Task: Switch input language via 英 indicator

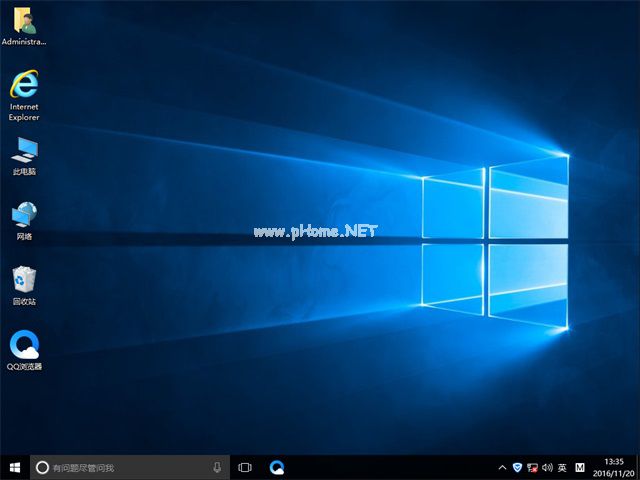Action: tap(562, 467)
